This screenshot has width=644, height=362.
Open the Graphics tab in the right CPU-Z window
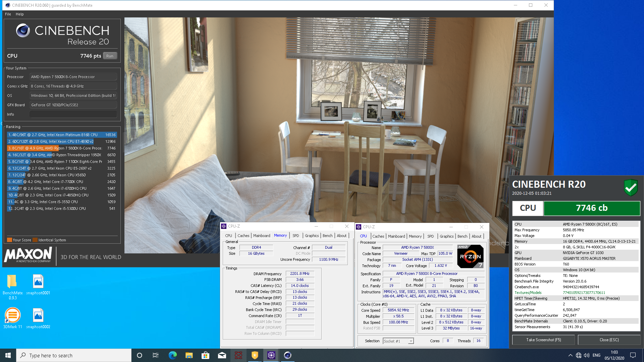[446, 236]
